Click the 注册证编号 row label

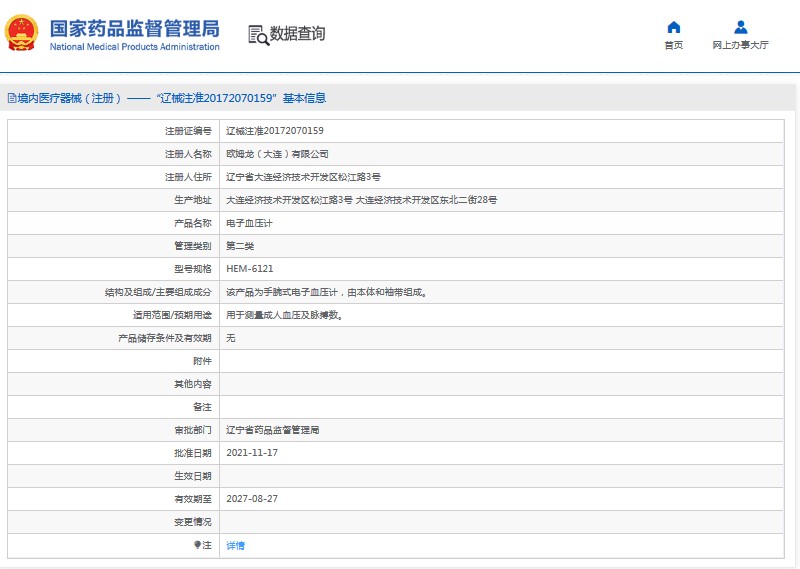[x=188, y=131]
